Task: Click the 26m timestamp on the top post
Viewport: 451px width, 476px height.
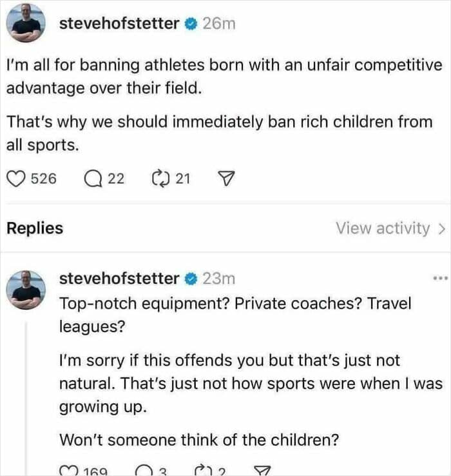Action: [x=219, y=24]
